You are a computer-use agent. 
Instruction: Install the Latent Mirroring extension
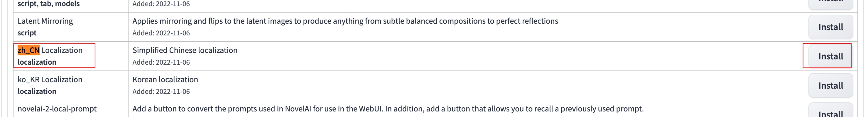(x=830, y=27)
